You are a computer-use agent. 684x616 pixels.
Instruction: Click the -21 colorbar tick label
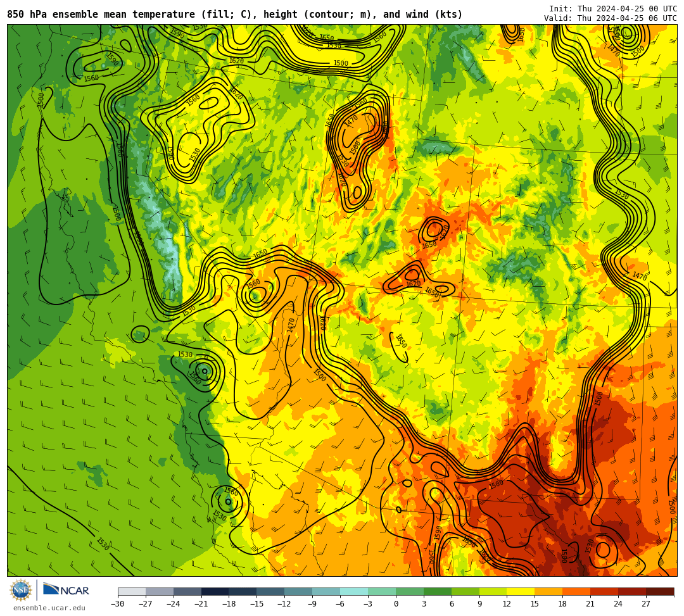click(201, 604)
